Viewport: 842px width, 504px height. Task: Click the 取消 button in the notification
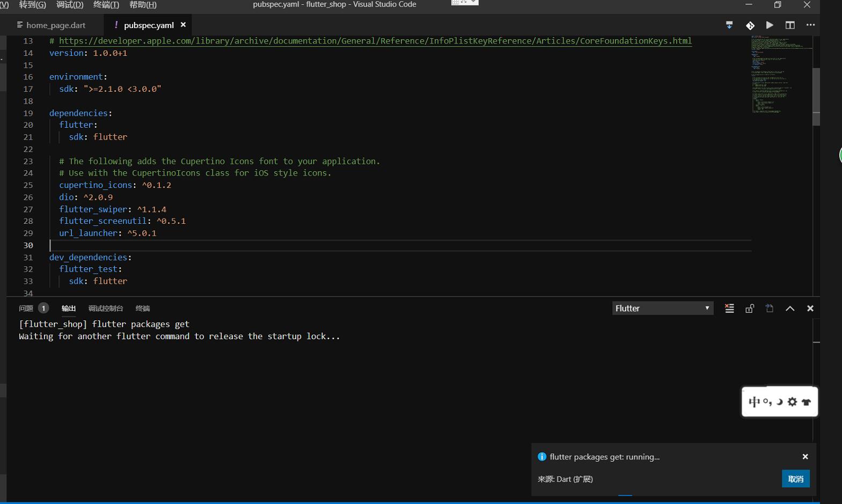tap(795, 479)
